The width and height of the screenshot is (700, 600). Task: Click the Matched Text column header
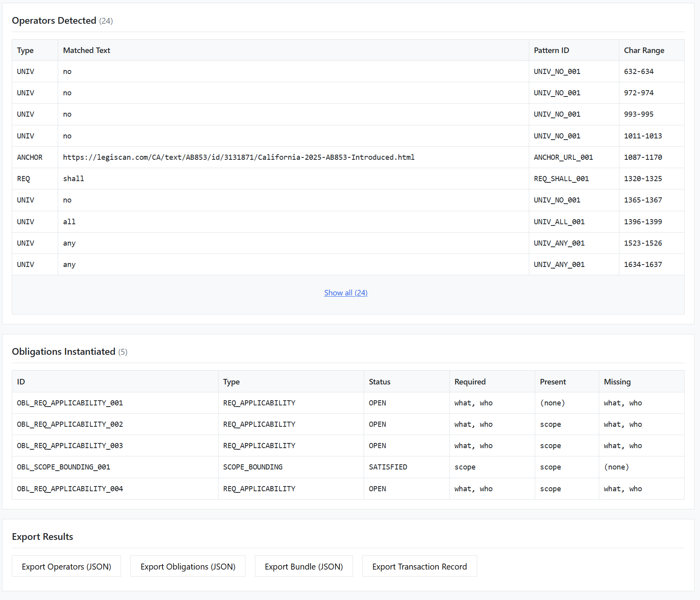click(86, 50)
